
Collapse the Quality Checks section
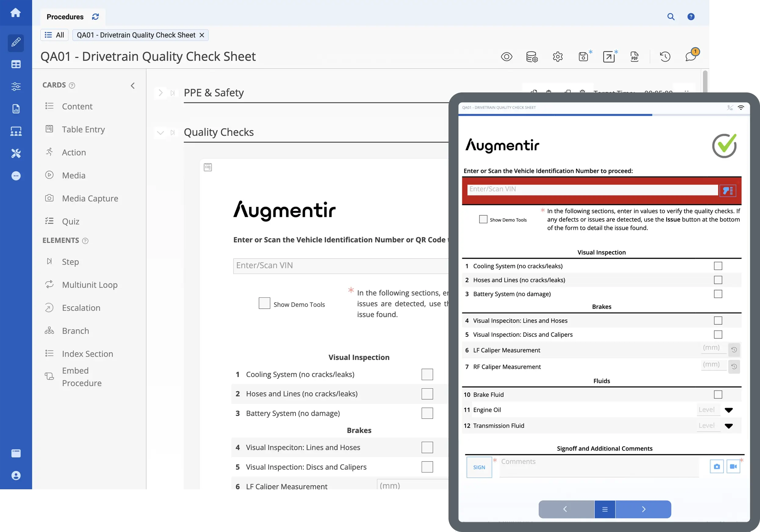160,133
